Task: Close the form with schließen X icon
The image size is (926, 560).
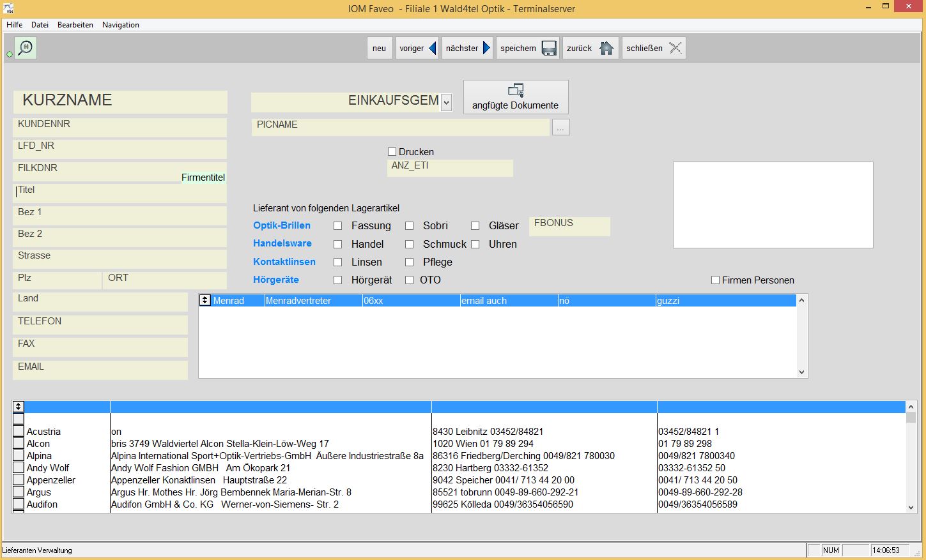Action: tap(675, 49)
